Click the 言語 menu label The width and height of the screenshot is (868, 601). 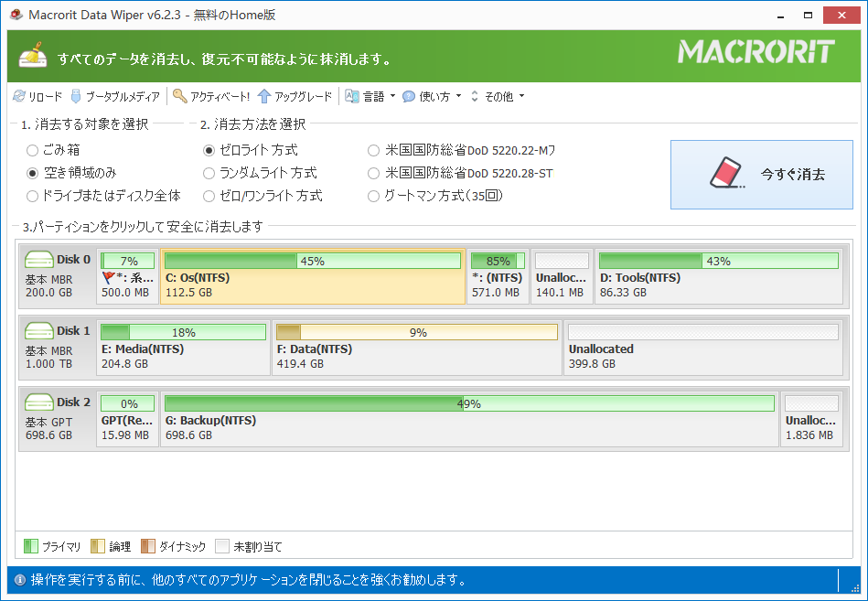pos(374,97)
